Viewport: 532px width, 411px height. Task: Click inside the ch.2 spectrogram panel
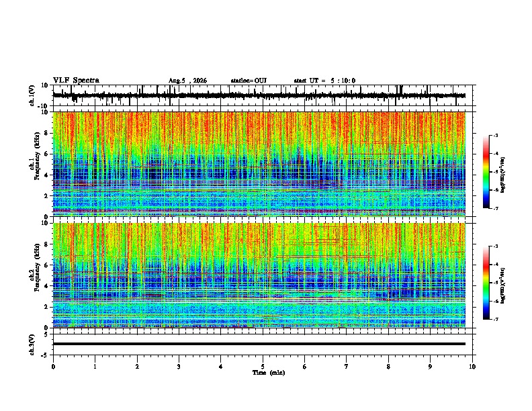point(259,275)
